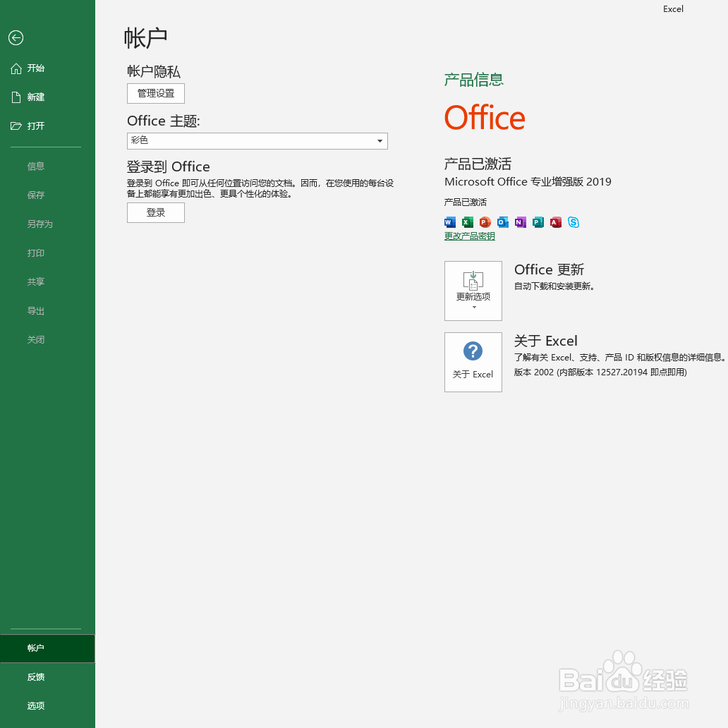Expand the 更新选项 dropdown button
The height and width of the screenshot is (728, 728).
click(x=473, y=291)
